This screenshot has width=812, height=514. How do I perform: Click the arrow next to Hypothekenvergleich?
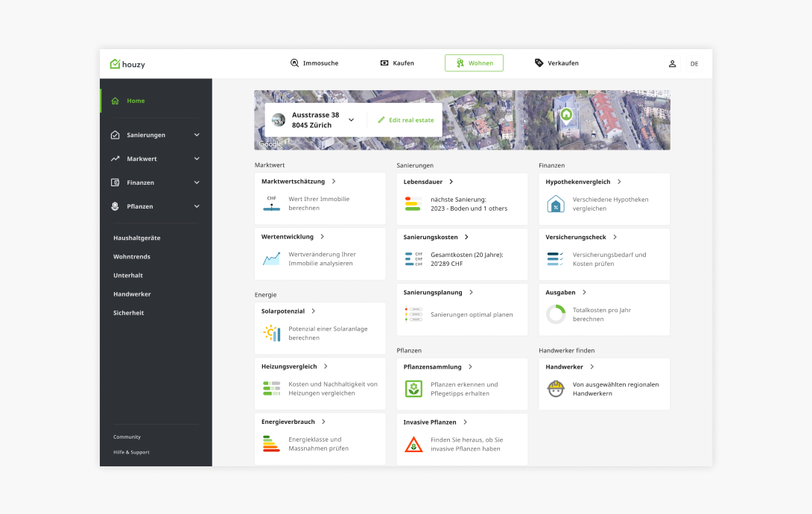coord(619,182)
